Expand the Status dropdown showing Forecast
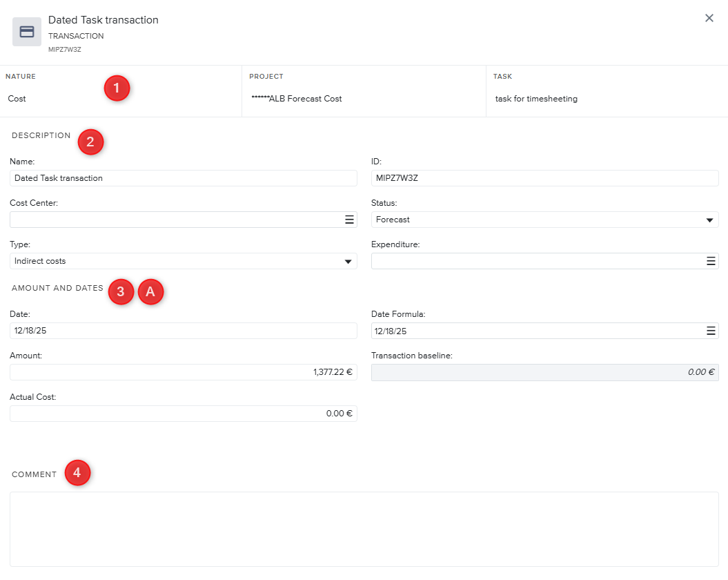 [x=544, y=220]
